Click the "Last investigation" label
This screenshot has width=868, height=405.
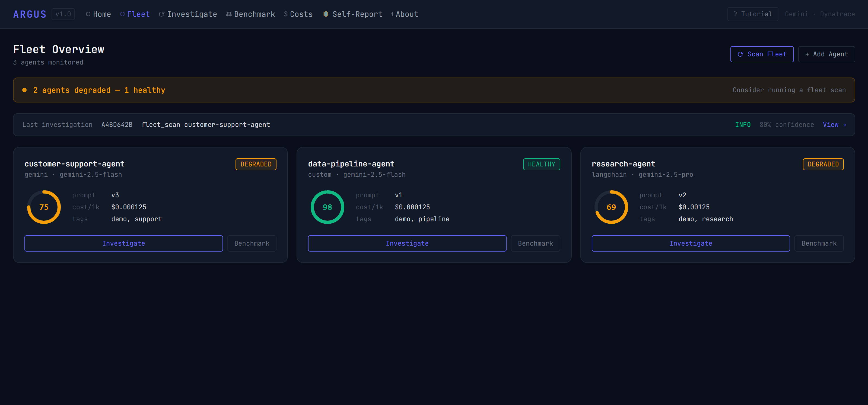57,125
